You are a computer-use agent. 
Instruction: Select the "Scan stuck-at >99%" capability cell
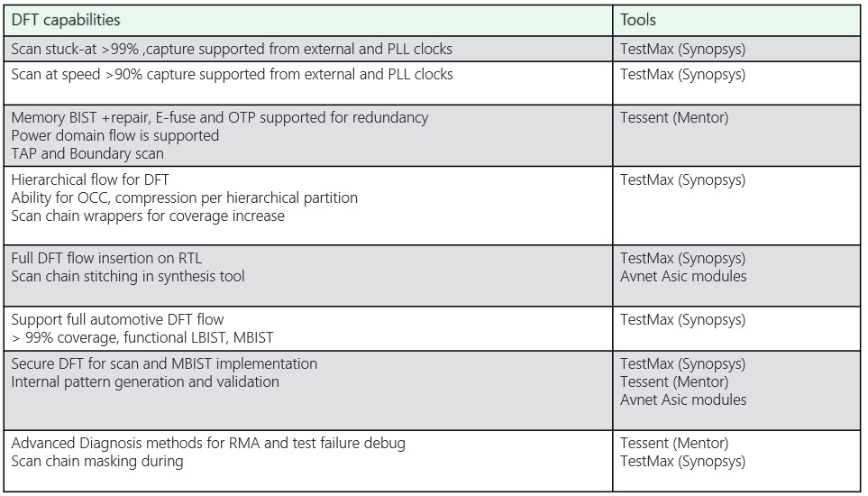[x=232, y=49]
